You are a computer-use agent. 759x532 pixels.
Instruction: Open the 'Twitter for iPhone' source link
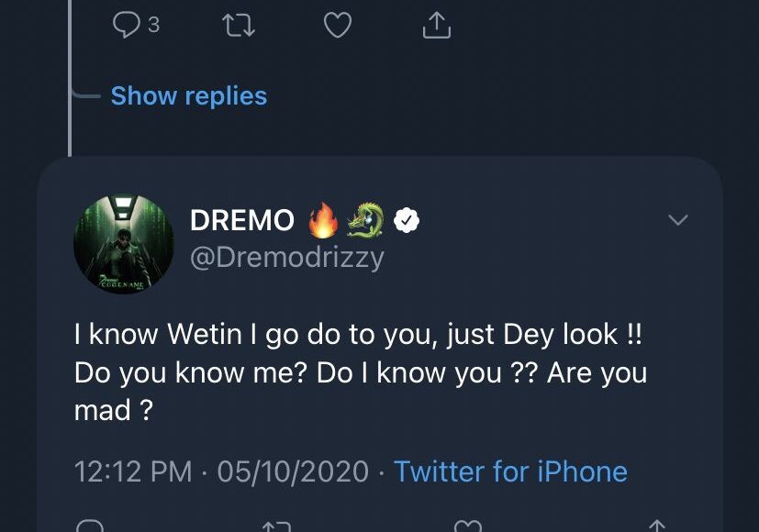[x=510, y=471]
